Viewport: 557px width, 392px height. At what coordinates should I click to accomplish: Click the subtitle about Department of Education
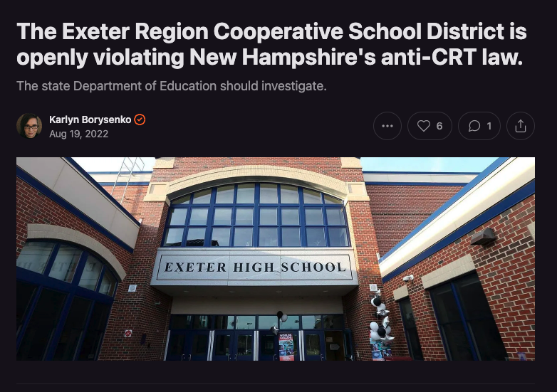171,86
